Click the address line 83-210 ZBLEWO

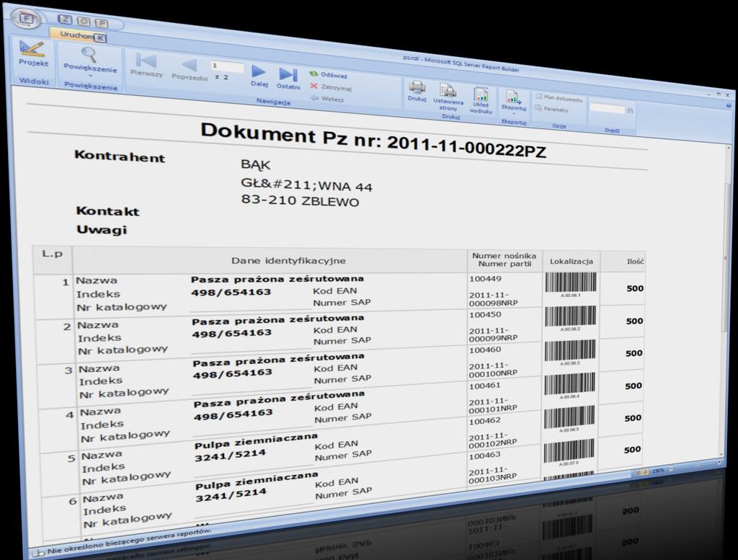[300, 201]
